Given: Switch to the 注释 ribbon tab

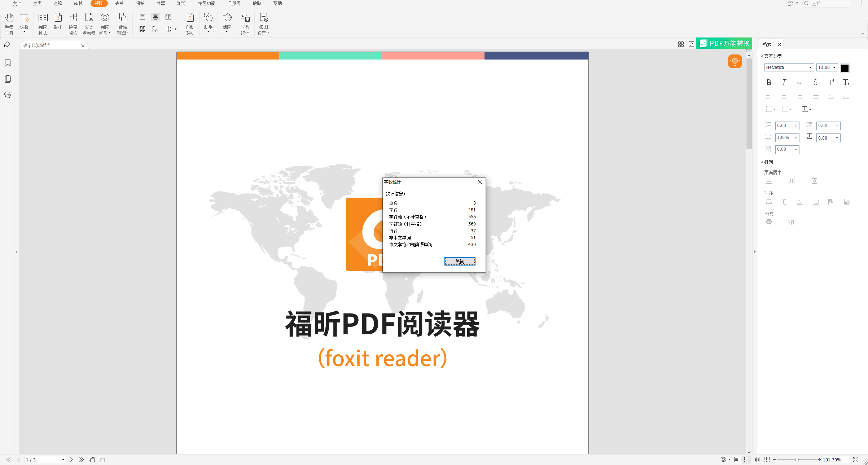Looking at the screenshot, I should [x=58, y=3].
